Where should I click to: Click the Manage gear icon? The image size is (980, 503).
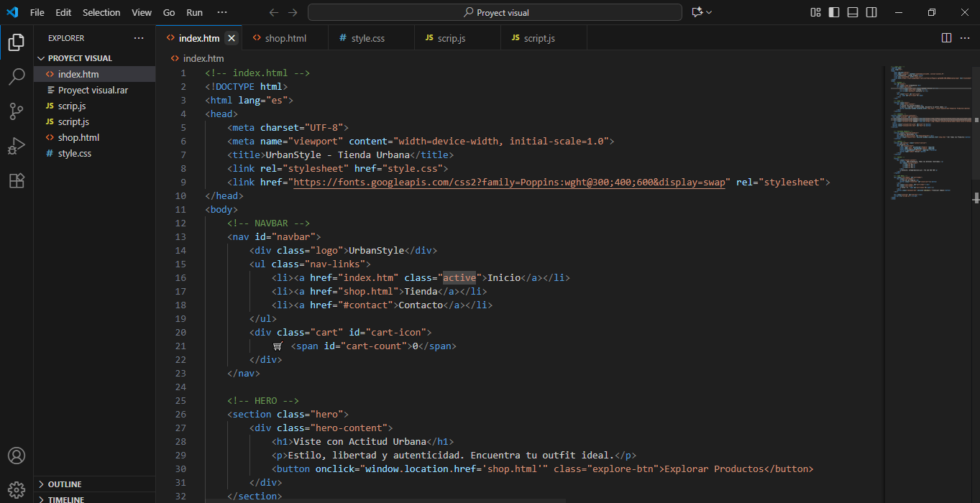point(17,490)
